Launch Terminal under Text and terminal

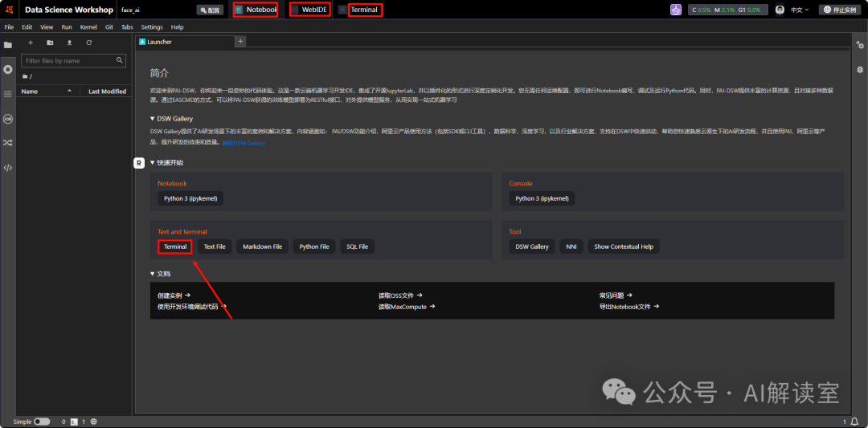pyautogui.click(x=175, y=247)
